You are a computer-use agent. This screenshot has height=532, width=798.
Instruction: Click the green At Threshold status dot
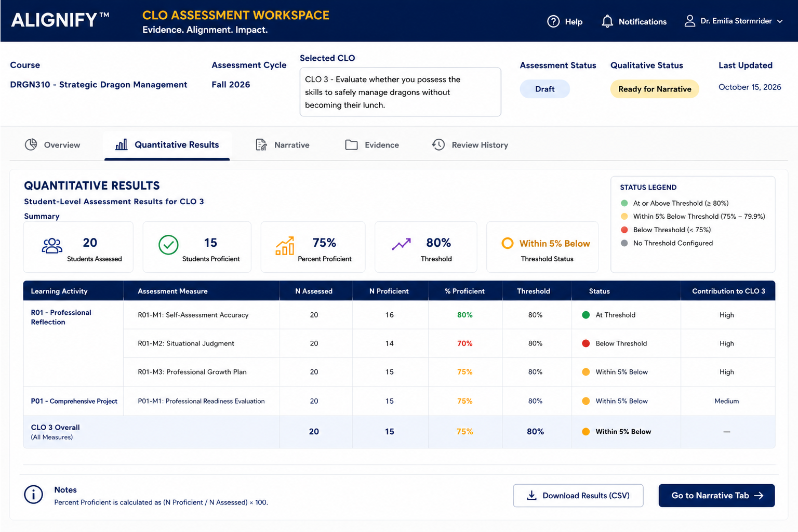[586, 315]
